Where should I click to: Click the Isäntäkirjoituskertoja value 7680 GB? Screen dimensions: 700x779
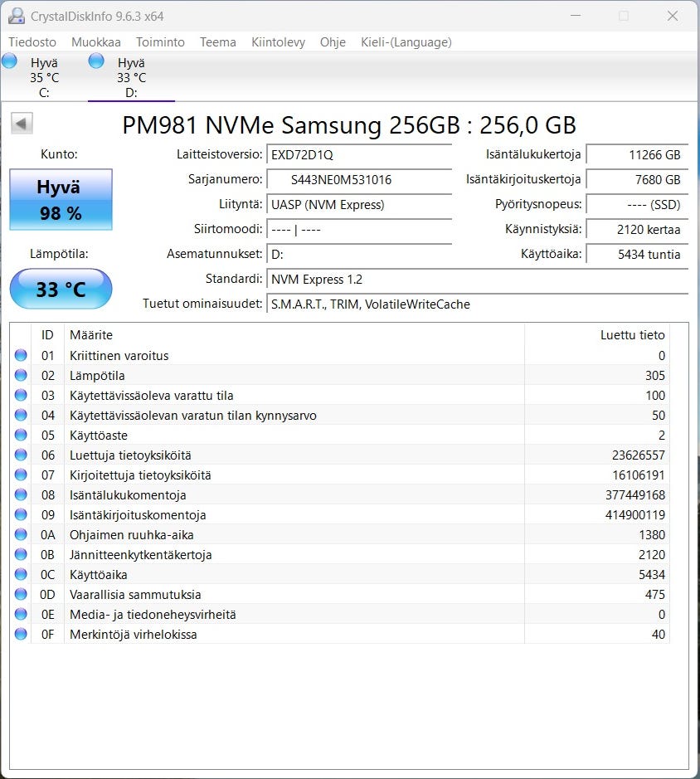(638, 179)
